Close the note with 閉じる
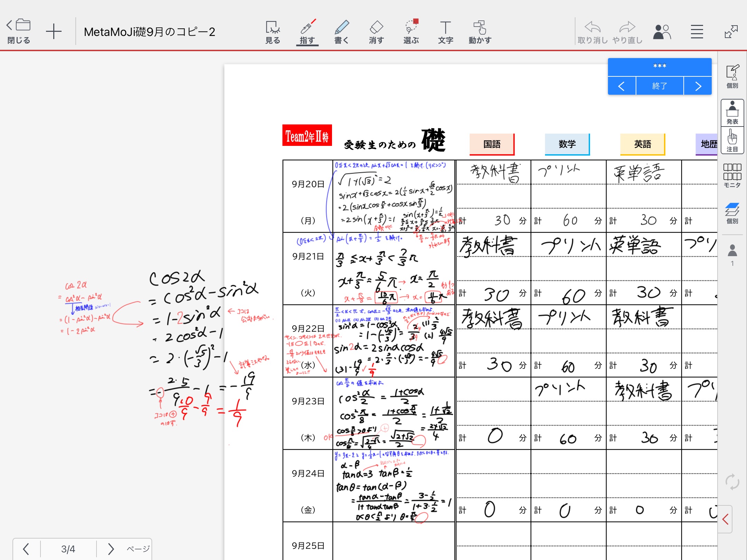Screen dimensions: 747x560 click(x=19, y=32)
